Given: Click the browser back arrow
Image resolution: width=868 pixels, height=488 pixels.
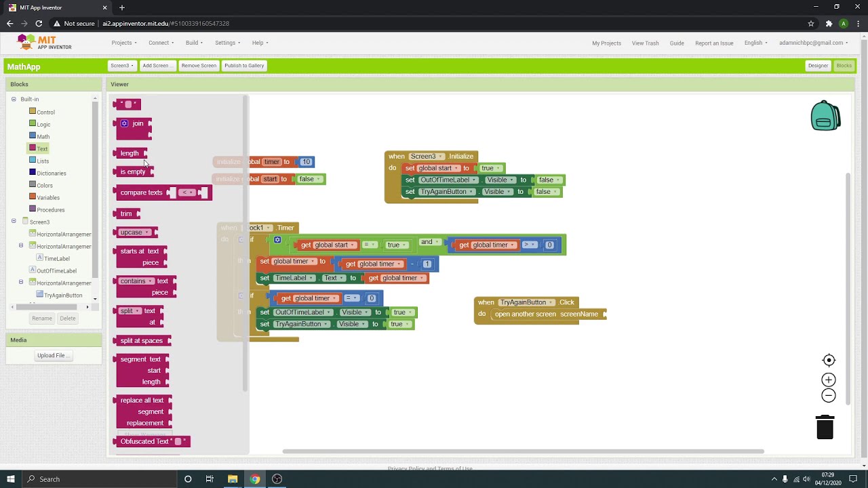Looking at the screenshot, I should pos(9,23).
